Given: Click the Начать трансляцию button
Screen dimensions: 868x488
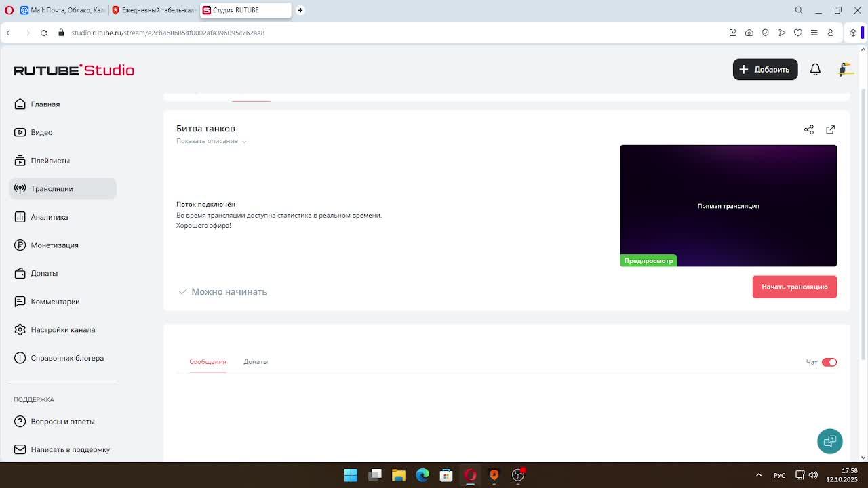Looking at the screenshot, I should [794, 287].
